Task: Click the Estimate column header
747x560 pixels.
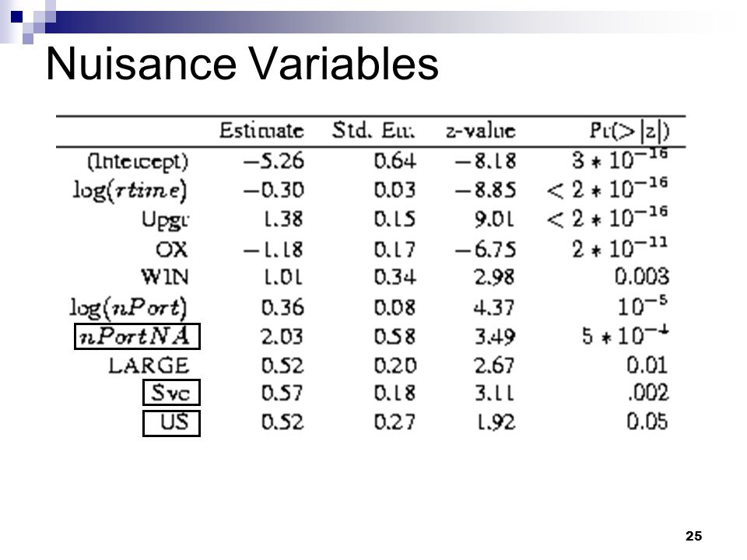Action: tap(261, 131)
